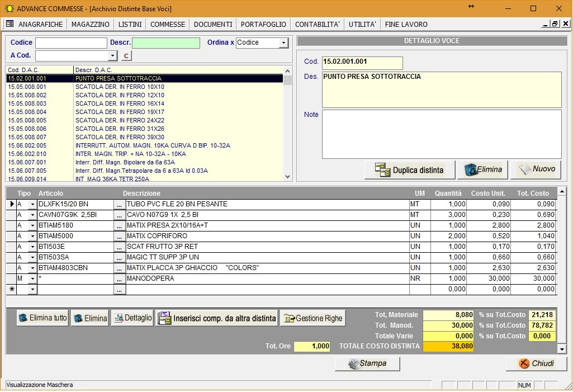Click article lookup button for BTIAM5180

click(119, 225)
